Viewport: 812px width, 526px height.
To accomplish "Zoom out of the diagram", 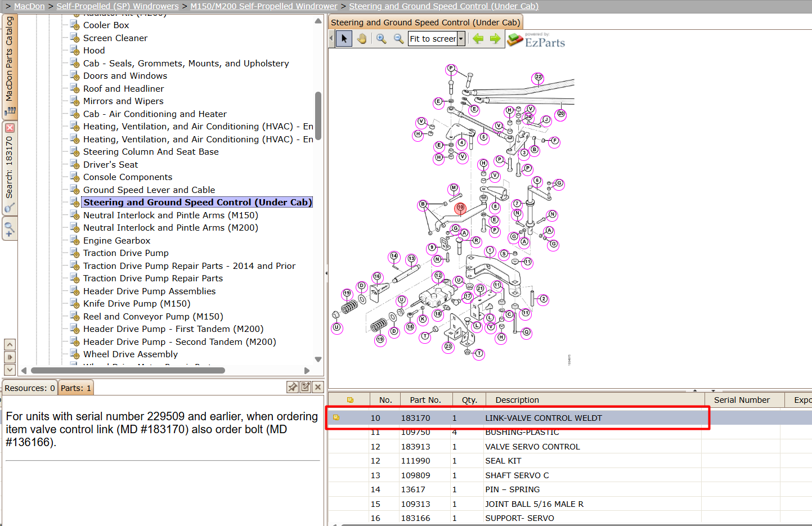I will click(x=398, y=39).
